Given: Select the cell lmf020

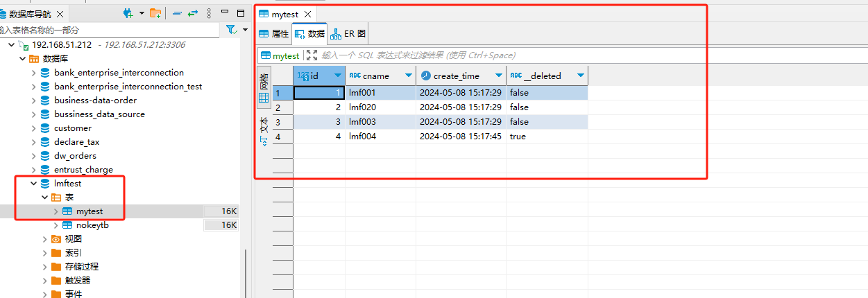Looking at the screenshot, I should [381, 107].
